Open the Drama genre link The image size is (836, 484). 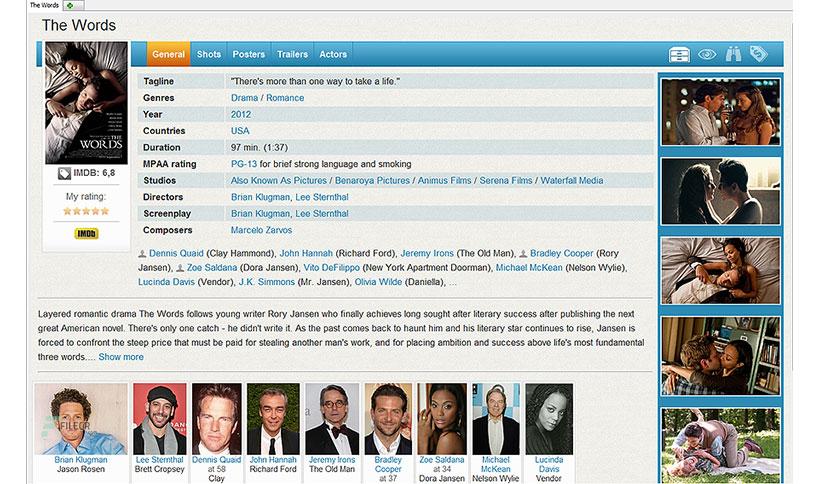coord(244,98)
